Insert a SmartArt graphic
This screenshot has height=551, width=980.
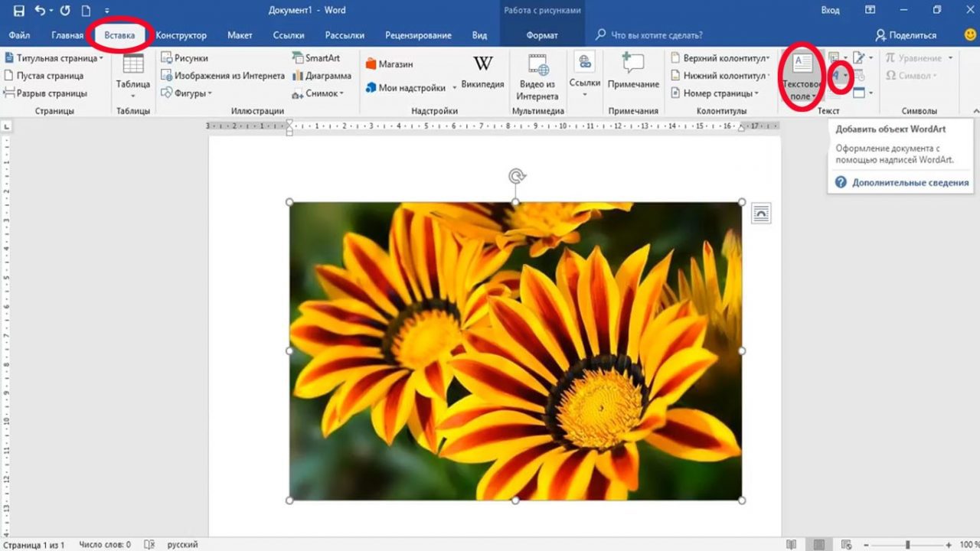point(316,58)
